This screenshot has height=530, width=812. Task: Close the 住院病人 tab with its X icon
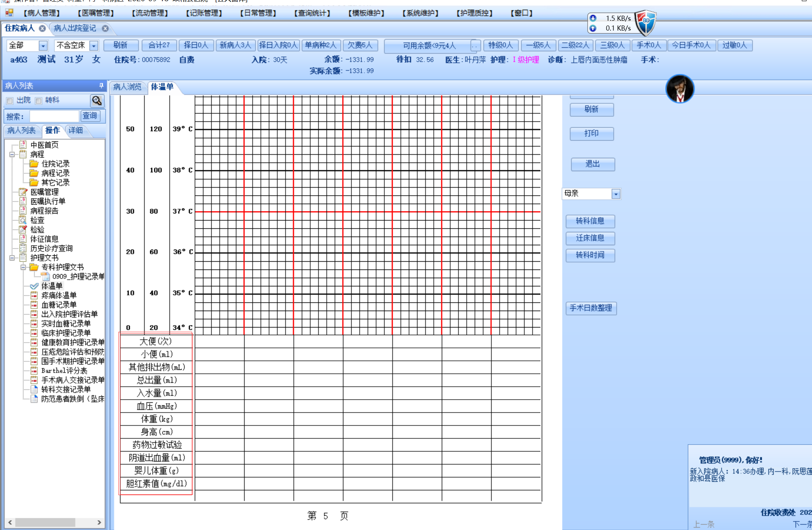click(x=42, y=28)
